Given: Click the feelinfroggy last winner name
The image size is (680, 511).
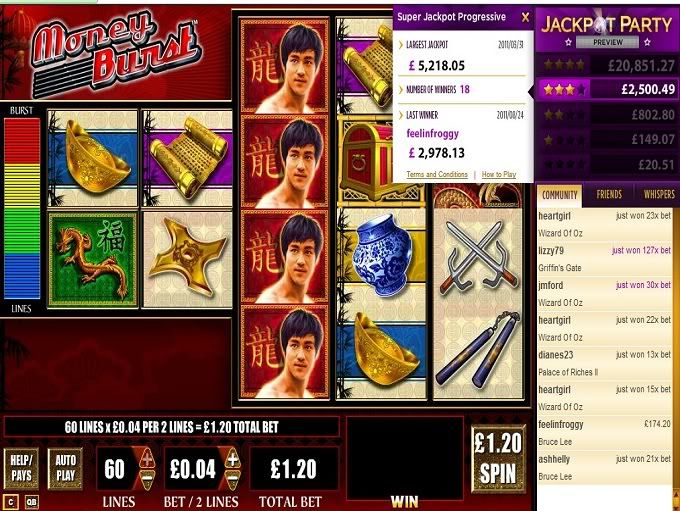Looking at the screenshot, I should 432,134.
